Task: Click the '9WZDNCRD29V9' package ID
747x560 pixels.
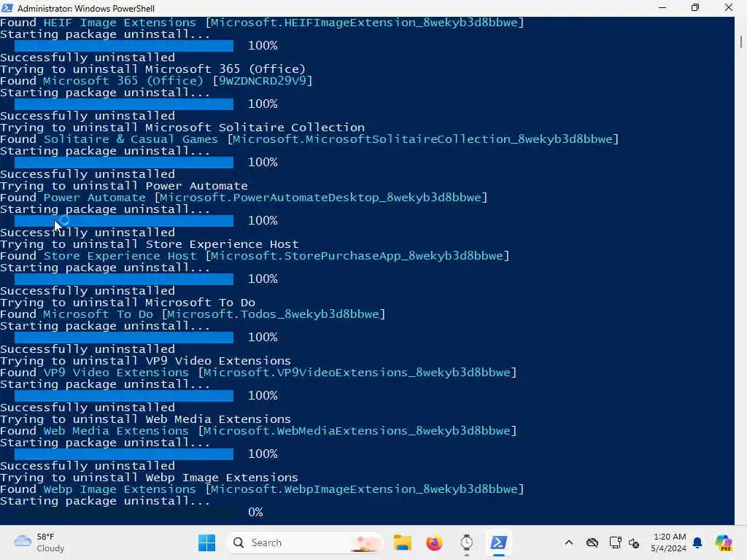Action: [263, 81]
